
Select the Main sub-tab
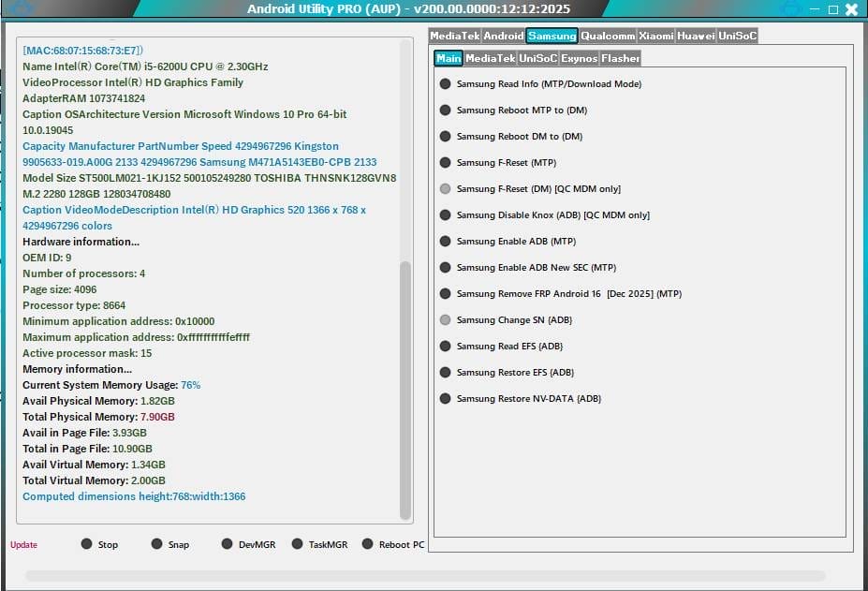point(449,57)
